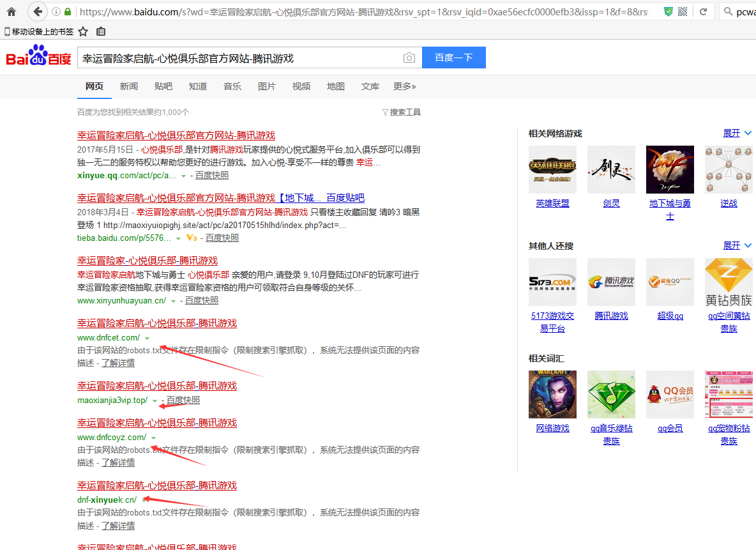Open 搜索工具 search tools filter
Viewport: 756px width, 550px height.
tap(401, 112)
